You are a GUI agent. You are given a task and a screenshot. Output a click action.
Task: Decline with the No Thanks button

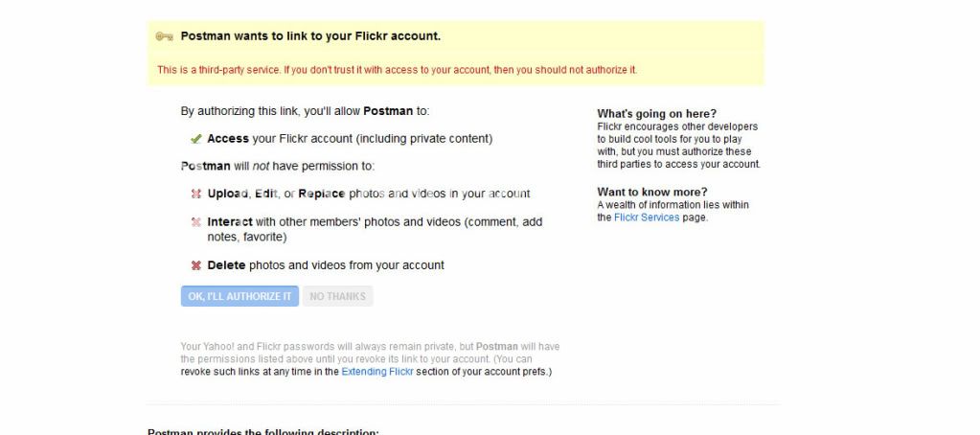pyautogui.click(x=337, y=296)
